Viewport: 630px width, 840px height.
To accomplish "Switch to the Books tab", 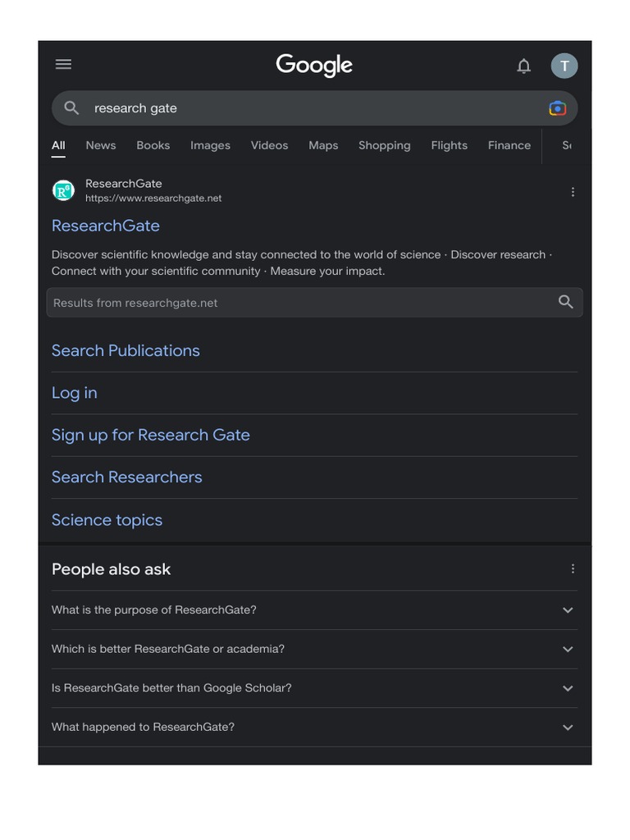I will 153,145.
